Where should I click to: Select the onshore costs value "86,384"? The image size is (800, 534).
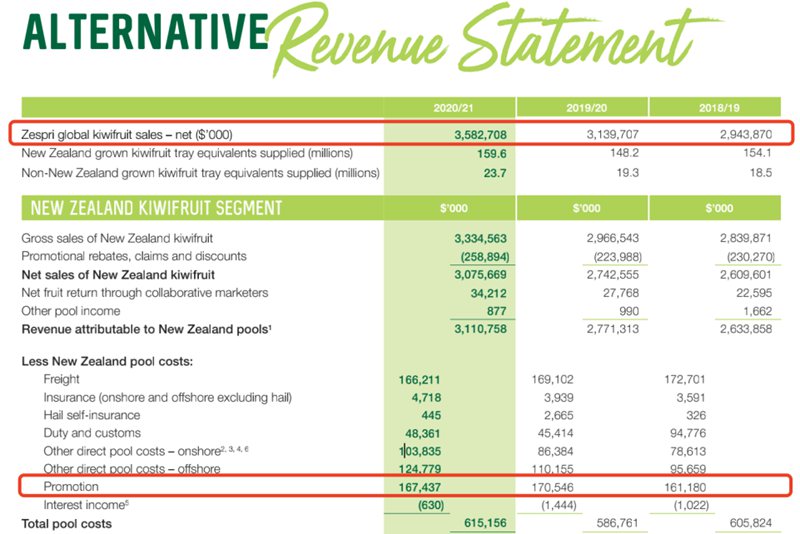(555, 451)
